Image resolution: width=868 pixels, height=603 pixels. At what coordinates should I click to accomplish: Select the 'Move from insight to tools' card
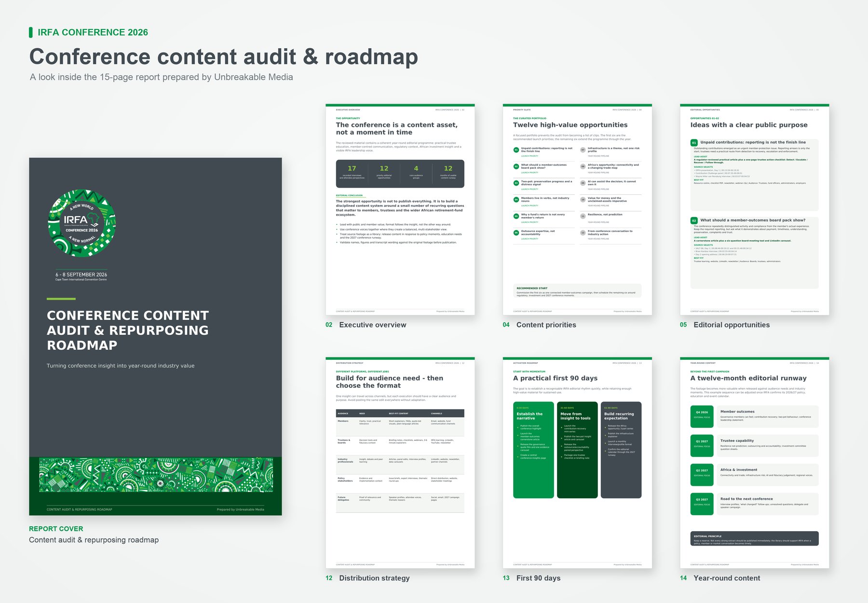coord(577,450)
